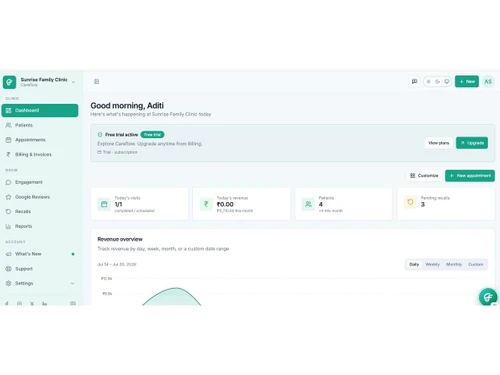Open the AS user avatar menu
Viewport: 500px width, 375px height.
tap(488, 81)
